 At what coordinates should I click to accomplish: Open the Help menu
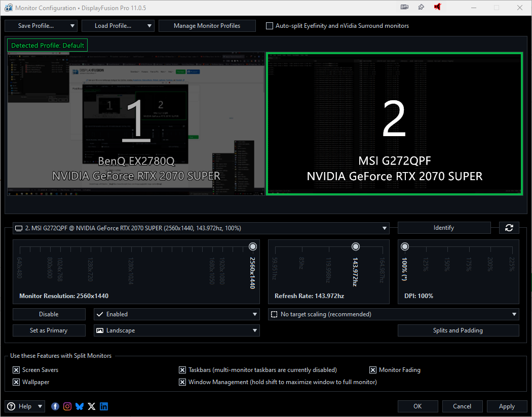pos(25,406)
